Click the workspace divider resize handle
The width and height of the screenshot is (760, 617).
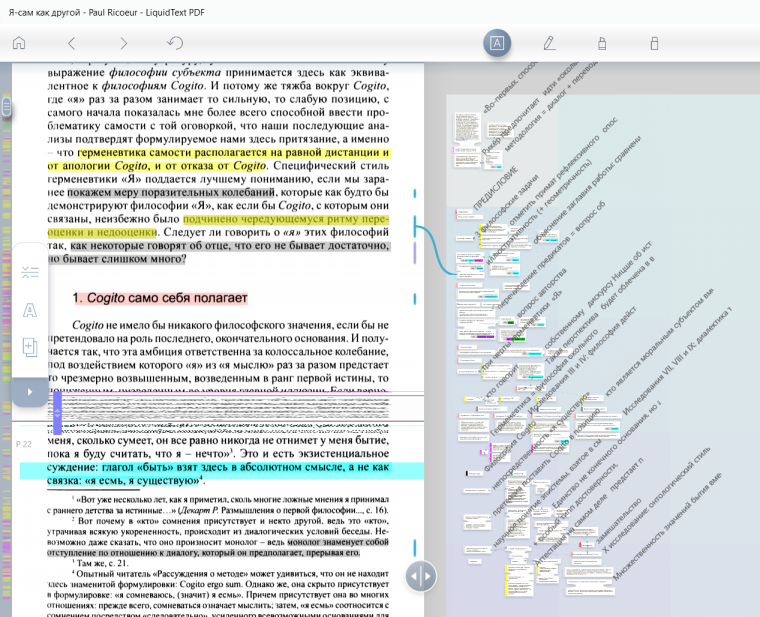pyautogui.click(x=421, y=576)
